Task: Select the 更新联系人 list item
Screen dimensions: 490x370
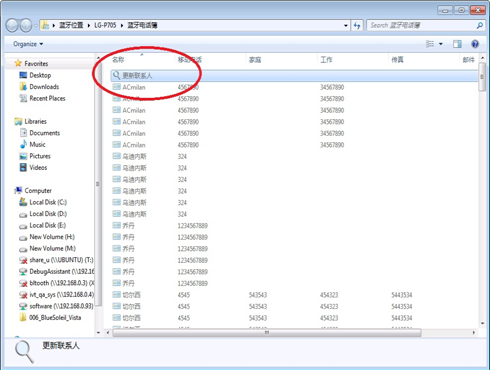Action: pyautogui.click(x=295, y=76)
